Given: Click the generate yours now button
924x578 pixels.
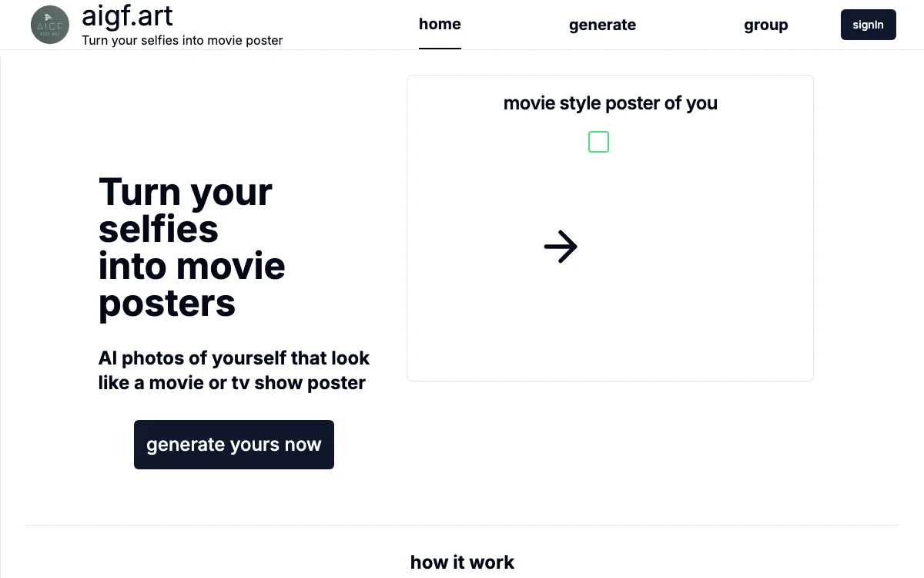Looking at the screenshot, I should tap(234, 445).
